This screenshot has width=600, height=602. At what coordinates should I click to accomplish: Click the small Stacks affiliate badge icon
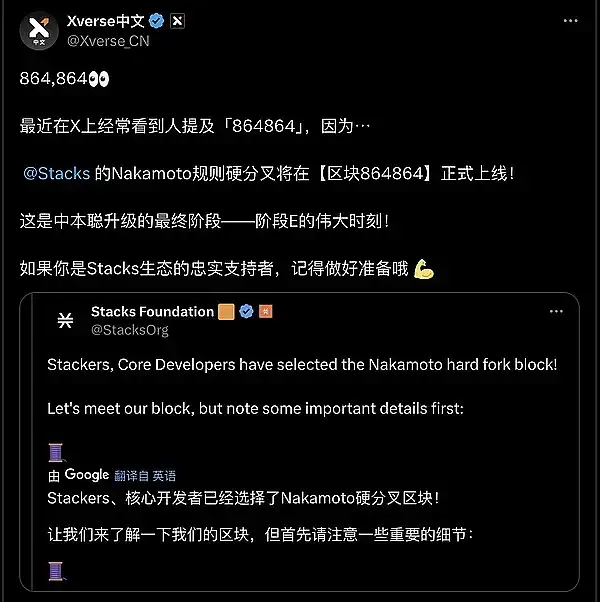click(x=266, y=311)
